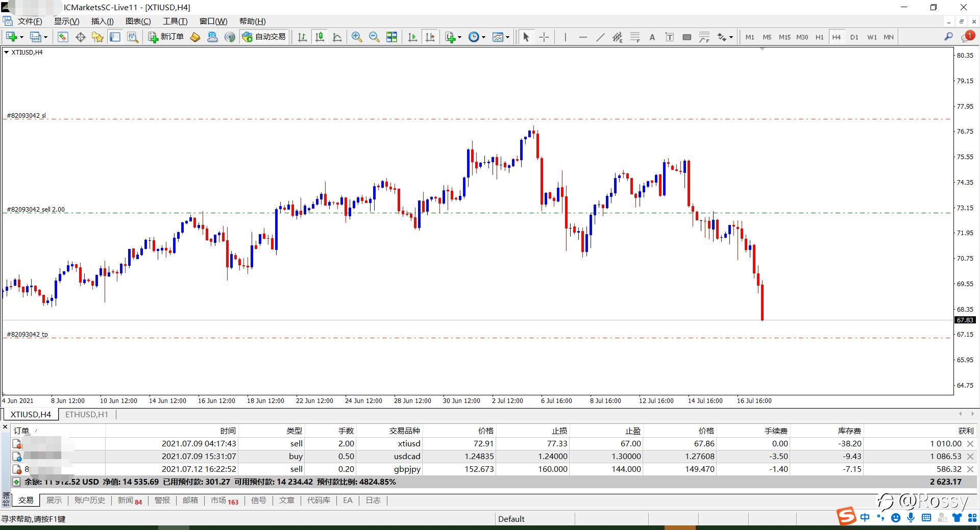Image resolution: width=980 pixels, height=530 pixels.
Task: Close the xtiusd sell order
Action: pos(970,444)
